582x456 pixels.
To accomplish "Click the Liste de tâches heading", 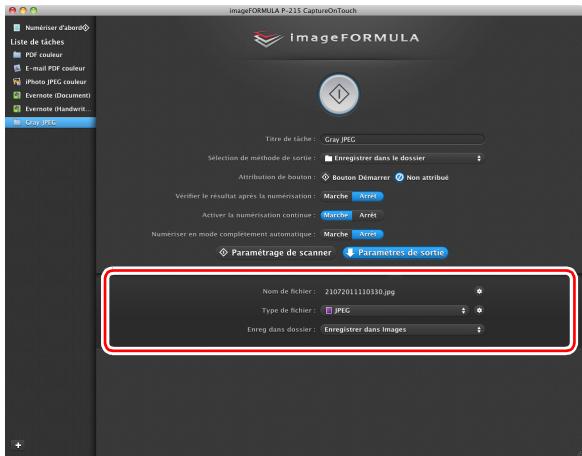I will click(x=37, y=42).
